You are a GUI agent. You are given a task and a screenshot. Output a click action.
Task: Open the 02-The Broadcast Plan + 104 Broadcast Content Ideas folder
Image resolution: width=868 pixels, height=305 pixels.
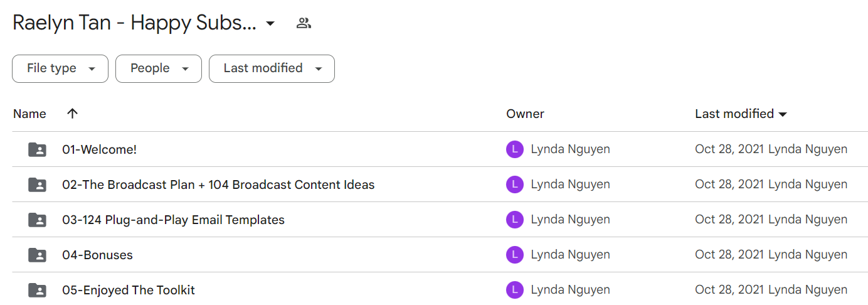coord(218,185)
